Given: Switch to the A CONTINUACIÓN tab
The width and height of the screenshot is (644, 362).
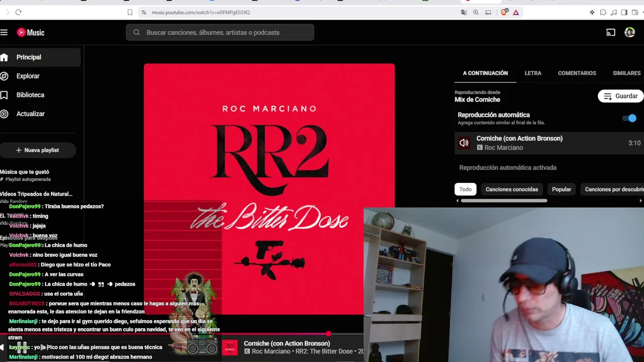Looking at the screenshot, I should tap(485, 73).
